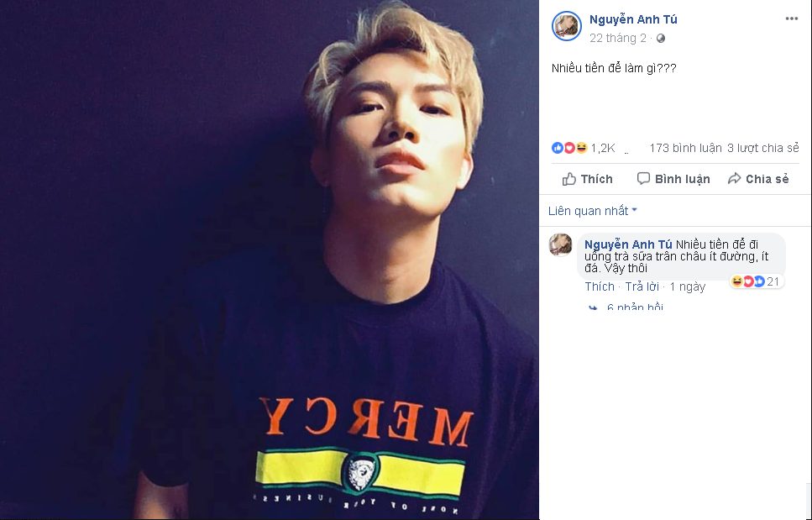This screenshot has height=520, width=812.
Task: Like the comment via its Thích link
Action: [x=600, y=286]
